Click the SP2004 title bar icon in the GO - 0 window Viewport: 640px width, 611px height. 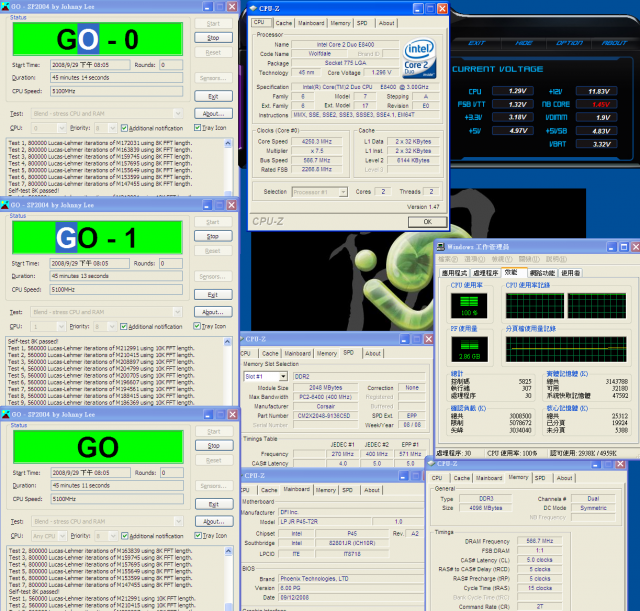pos(5,6)
